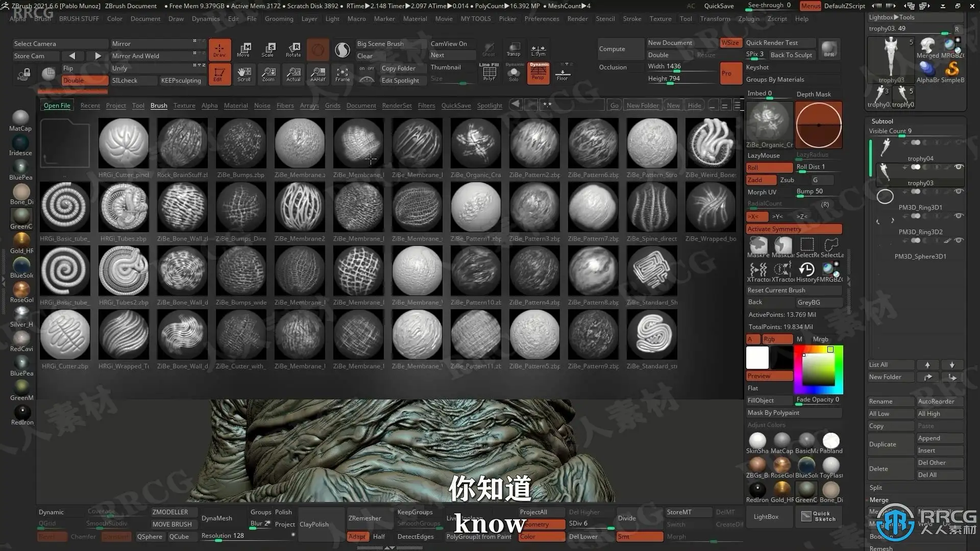Expand the Split section

coord(876,487)
